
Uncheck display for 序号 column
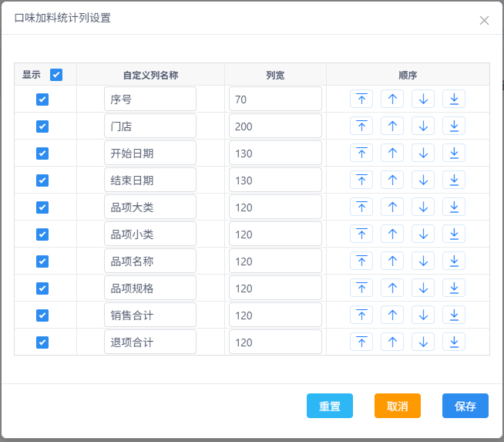click(42, 100)
